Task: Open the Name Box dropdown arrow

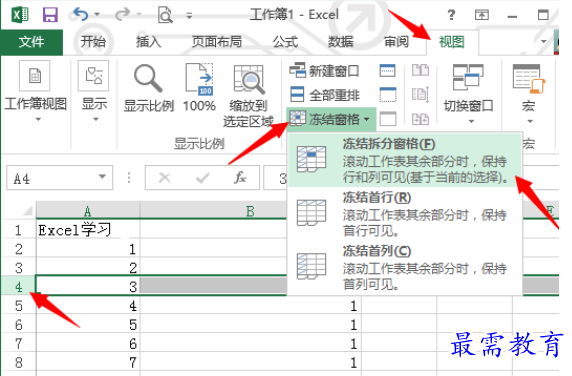Action: click(x=103, y=177)
